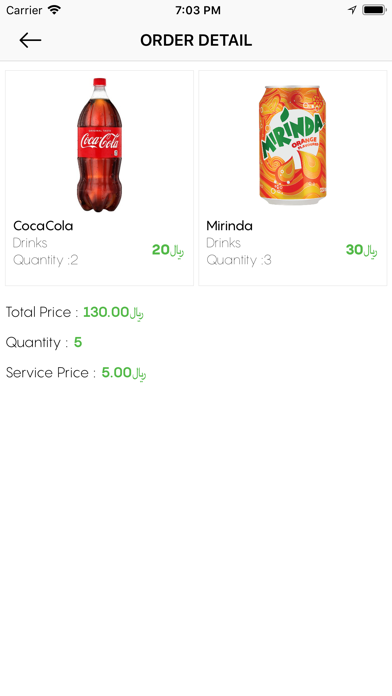Tap the Service Price 5.00 value

124,373
